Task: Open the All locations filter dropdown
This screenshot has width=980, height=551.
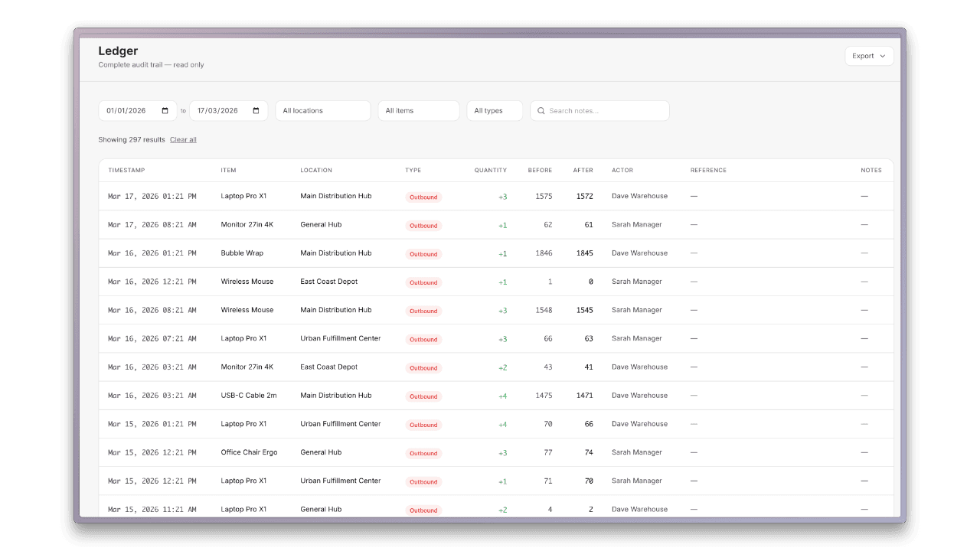Action: tap(322, 110)
